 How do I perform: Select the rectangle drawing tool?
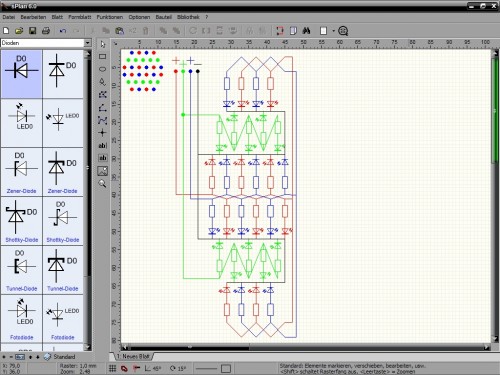tap(103, 57)
